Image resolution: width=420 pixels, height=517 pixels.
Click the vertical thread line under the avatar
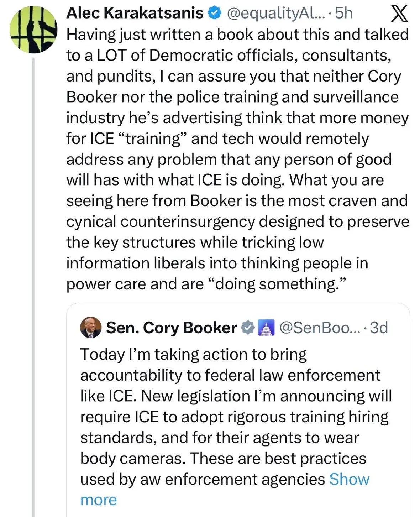[33, 285]
